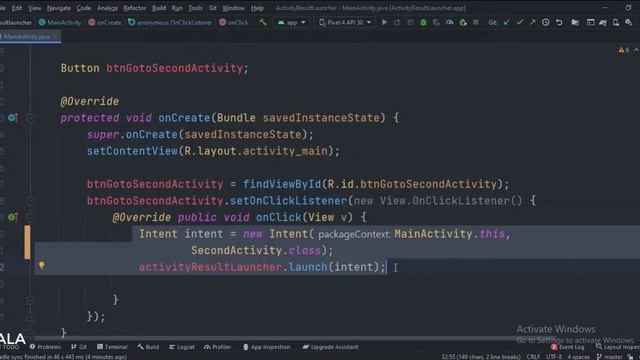Open the Build tool window
The height and width of the screenshot is (360, 640).
pos(148,347)
